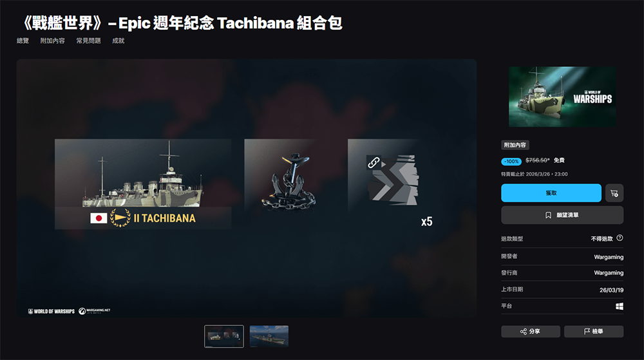This screenshot has height=360, width=644.
Task: Click the flag icon on 檢舉 button
Action: pos(587,331)
